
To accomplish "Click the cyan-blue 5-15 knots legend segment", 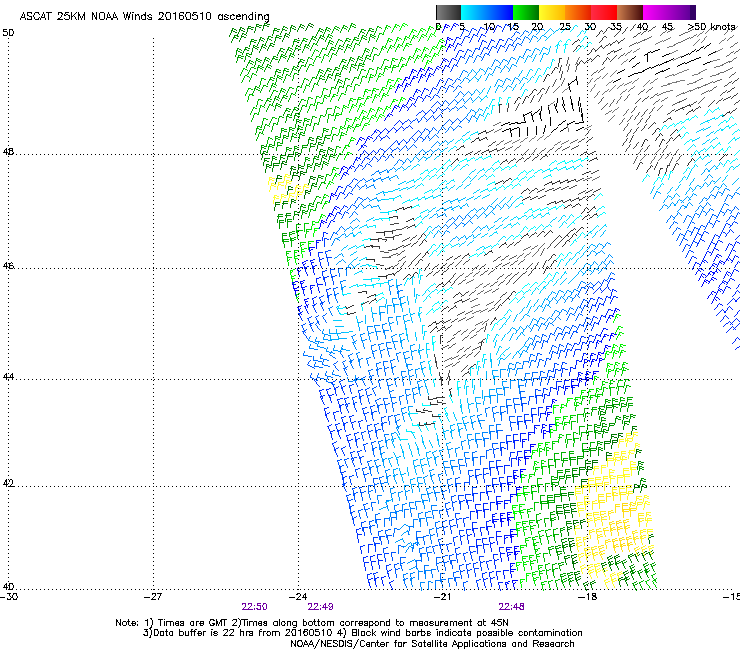I will [487, 12].
